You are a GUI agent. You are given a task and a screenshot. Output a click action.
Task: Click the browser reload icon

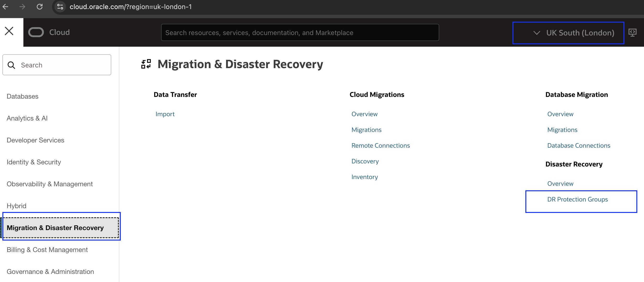(39, 7)
